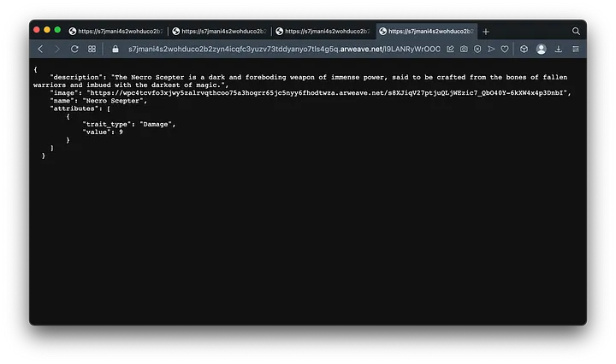Open the downloads panel
This screenshot has height=364, width=616.
[559, 50]
